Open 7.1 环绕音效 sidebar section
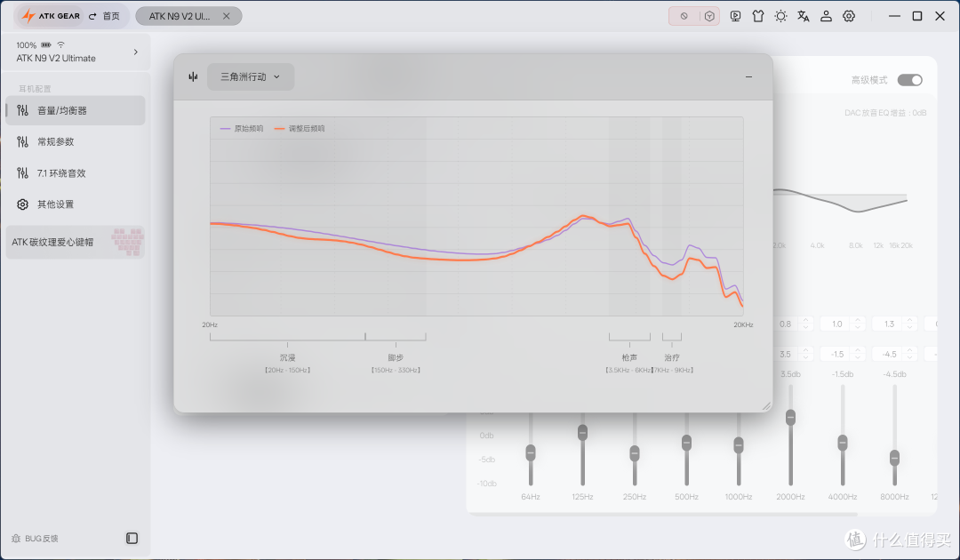 (x=76, y=173)
